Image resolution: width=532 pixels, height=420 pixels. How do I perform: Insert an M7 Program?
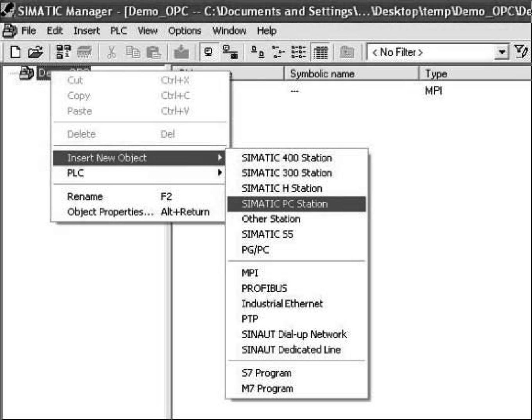pyautogui.click(x=296, y=388)
